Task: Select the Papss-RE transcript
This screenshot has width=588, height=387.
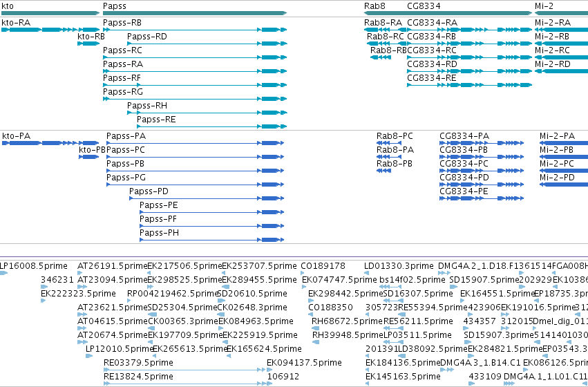Action: tap(212, 126)
